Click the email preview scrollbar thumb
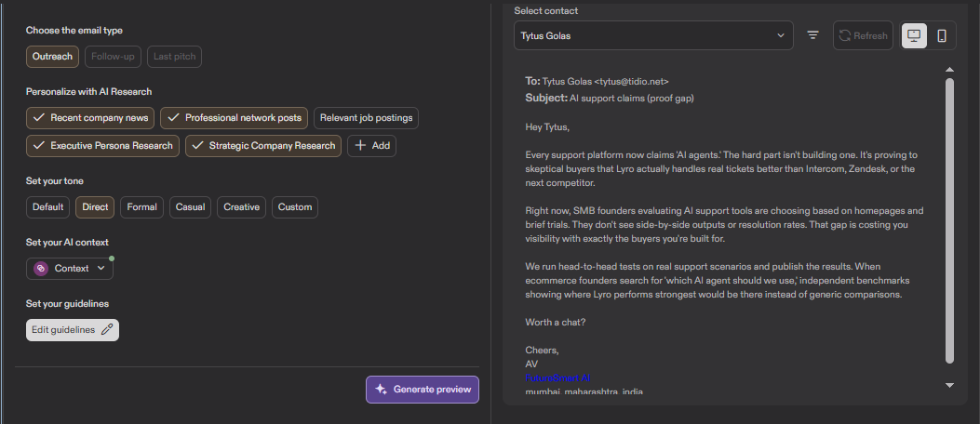The image size is (980, 424). 949,220
